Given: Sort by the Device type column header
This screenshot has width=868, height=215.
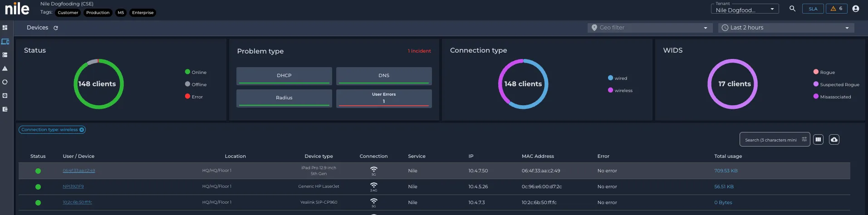Looking at the screenshot, I should [x=319, y=156].
